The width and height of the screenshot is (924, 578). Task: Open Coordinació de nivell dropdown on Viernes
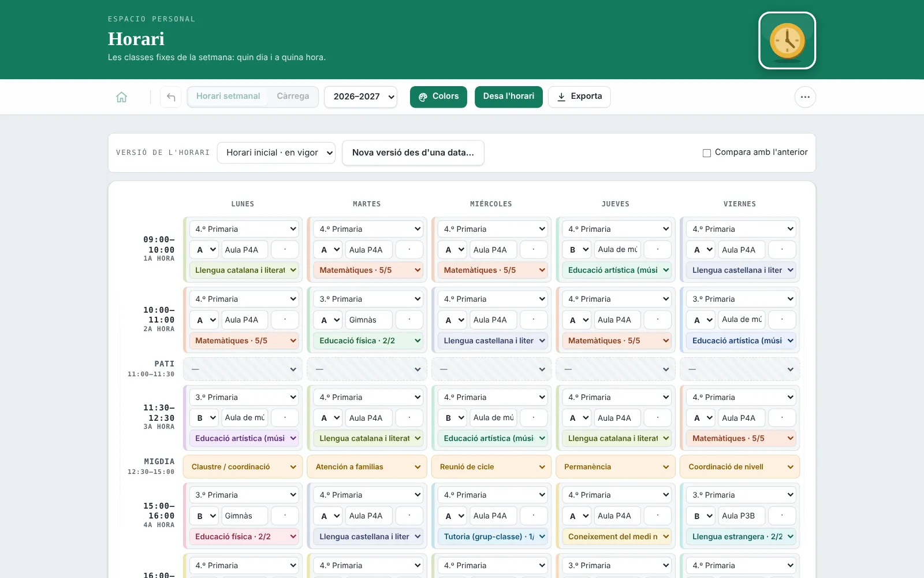(740, 467)
